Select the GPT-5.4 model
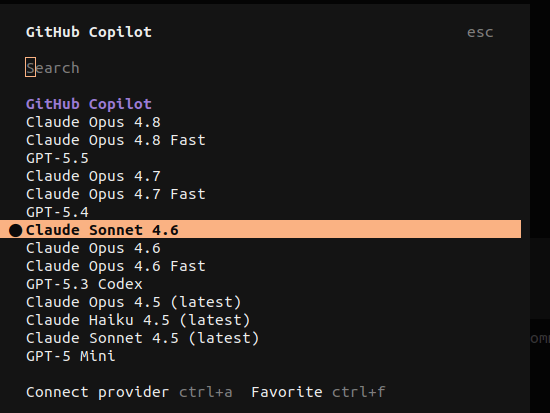The height and width of the screenshot is (413, 550). tap(58, 212)
